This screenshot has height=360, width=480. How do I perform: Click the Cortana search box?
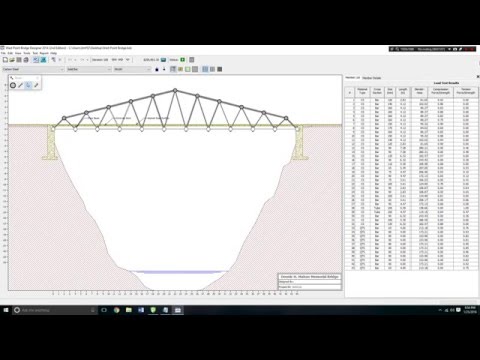pos(55,310)
